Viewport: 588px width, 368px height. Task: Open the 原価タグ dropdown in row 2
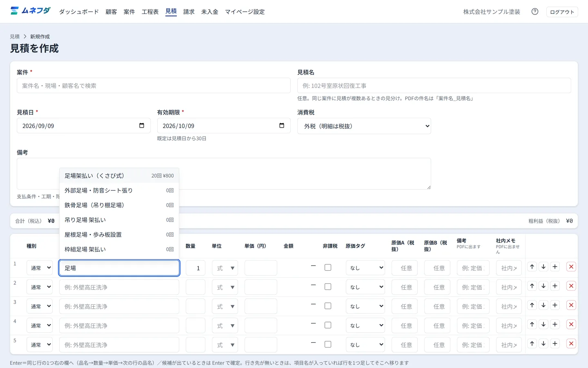pyautogui.click(x=365, y=287)
